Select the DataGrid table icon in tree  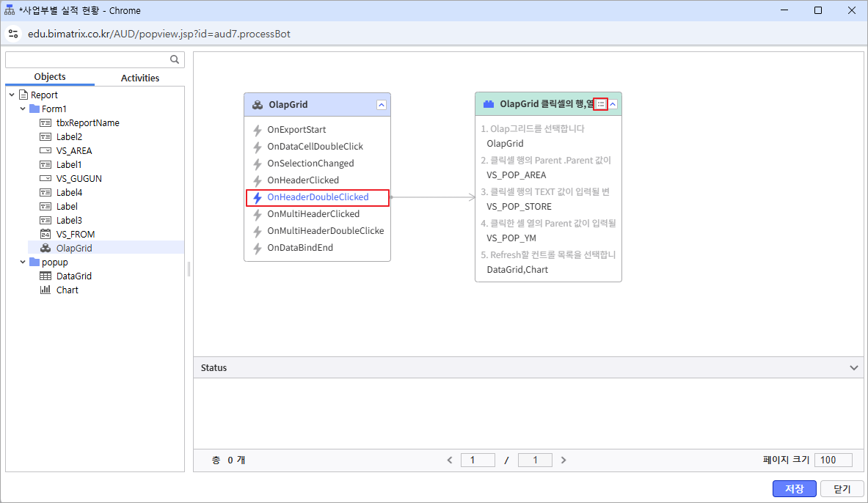point(45,276)
